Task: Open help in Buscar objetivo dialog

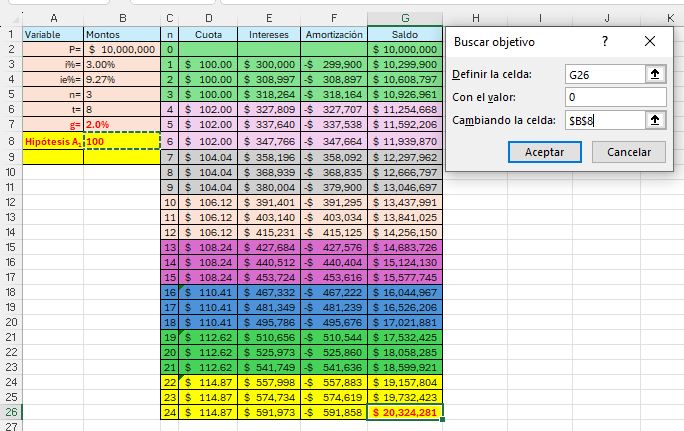Action: tap(604, 42)
